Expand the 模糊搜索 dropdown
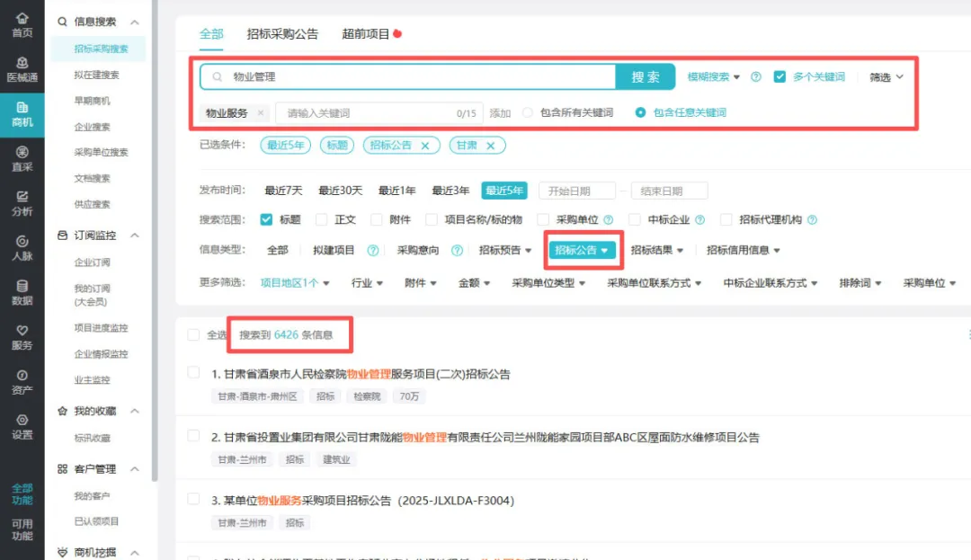The height and width of the screenshot is (560, 971). 713,77
